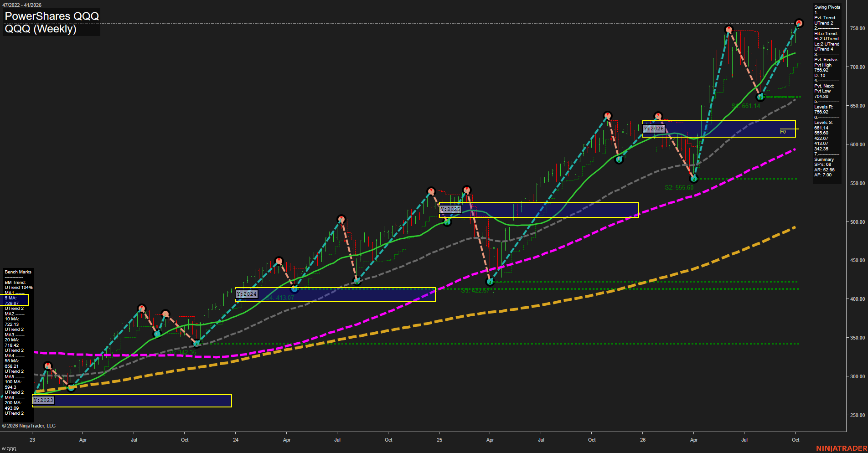This screenshot has height=453, width=868.
Task: Click the AR: 52.66 summary value
Action: [824, 170]
